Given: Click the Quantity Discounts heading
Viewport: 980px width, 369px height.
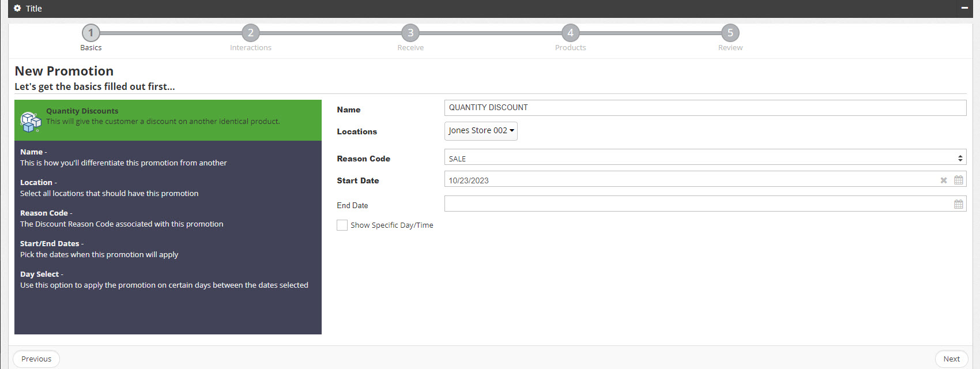Looking at the screenshot, I should click(82, 111).
